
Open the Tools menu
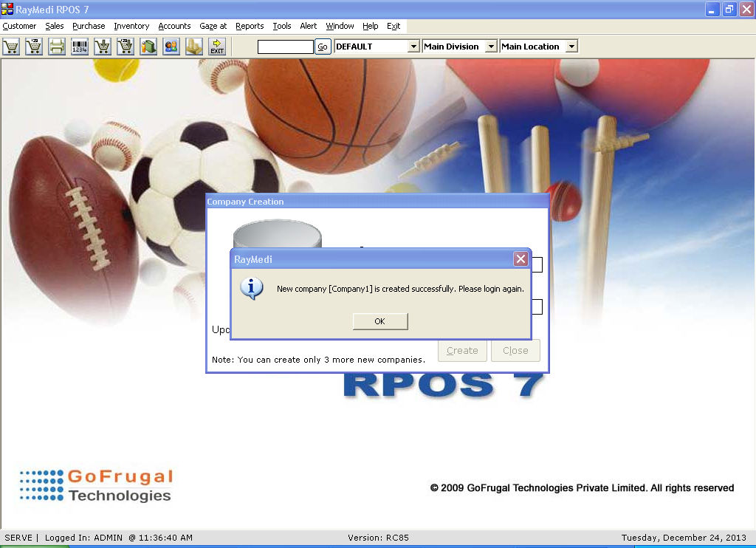(282, 26)
